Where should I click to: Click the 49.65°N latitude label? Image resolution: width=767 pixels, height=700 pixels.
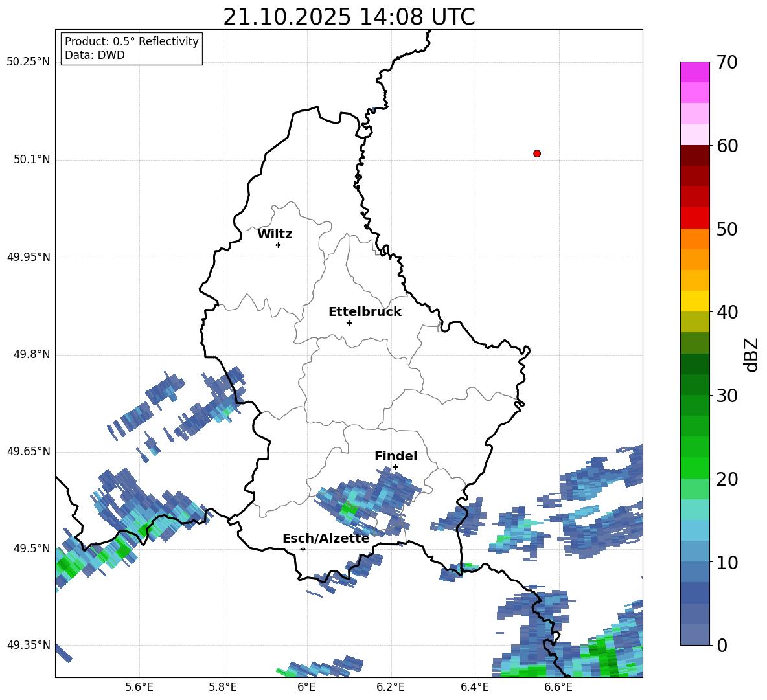pyautogui.click(x=28, y=451)
